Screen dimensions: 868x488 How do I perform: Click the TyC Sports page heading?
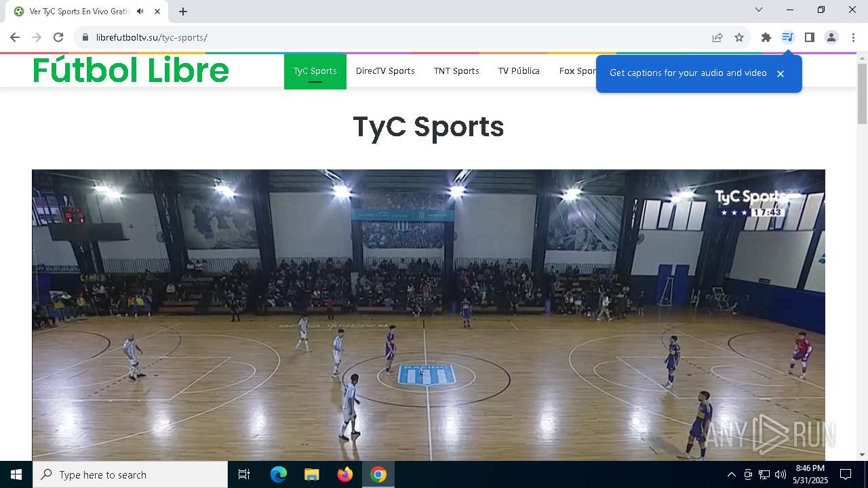(x=429, y=127)
